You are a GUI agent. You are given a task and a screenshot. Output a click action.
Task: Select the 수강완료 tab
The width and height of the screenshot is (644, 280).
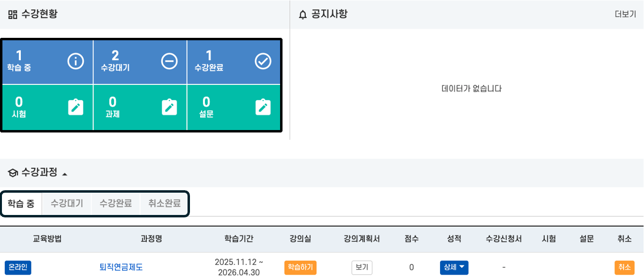115,204
